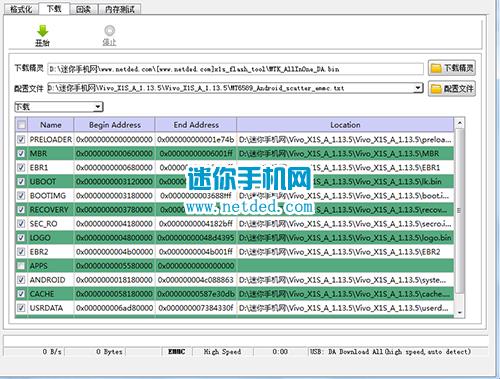
Task: Expand the 配置文件 scatter file dropdown arrow
Action: click(x=418, y=88)
